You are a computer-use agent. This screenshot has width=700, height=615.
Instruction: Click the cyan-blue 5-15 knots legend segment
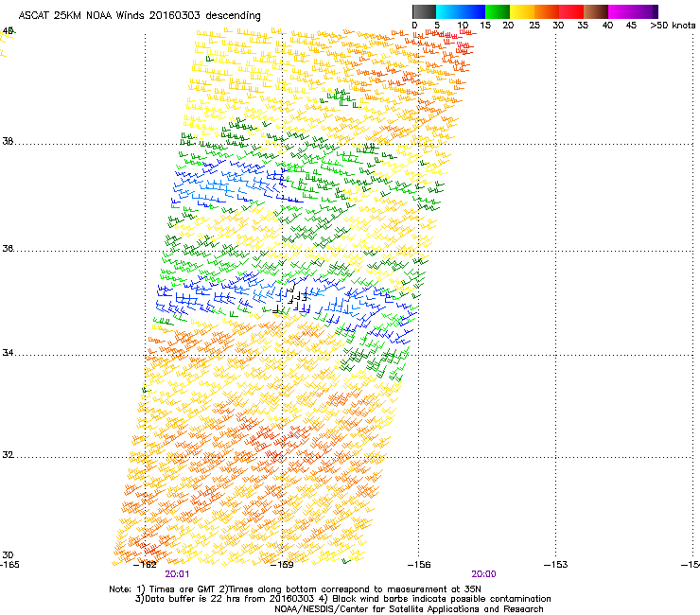click(461, 11)
